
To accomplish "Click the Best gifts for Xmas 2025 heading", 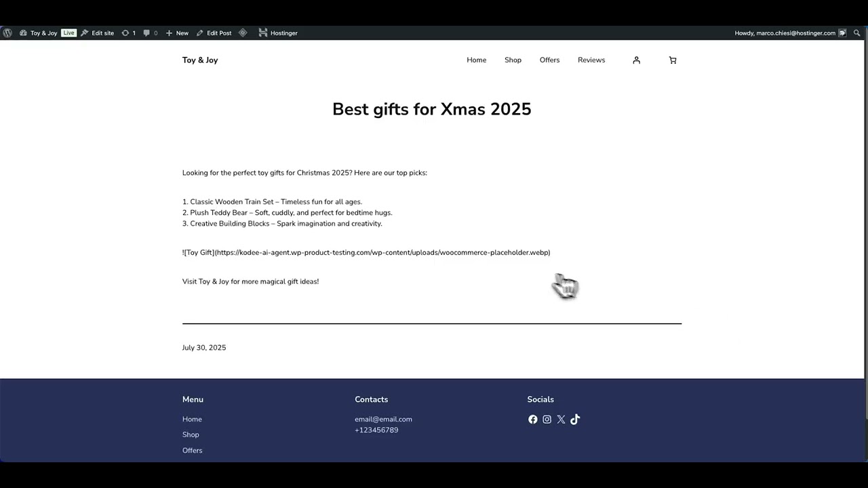I will click(432, 109).
